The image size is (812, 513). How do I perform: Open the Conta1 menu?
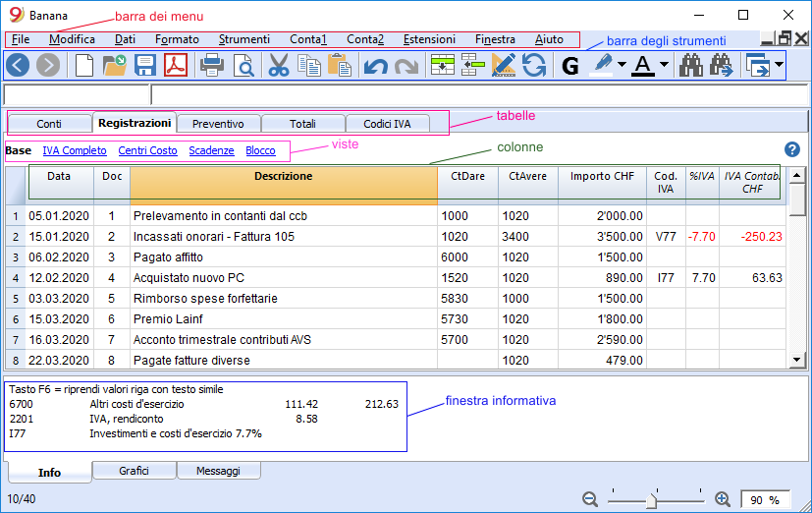[308, 39]
